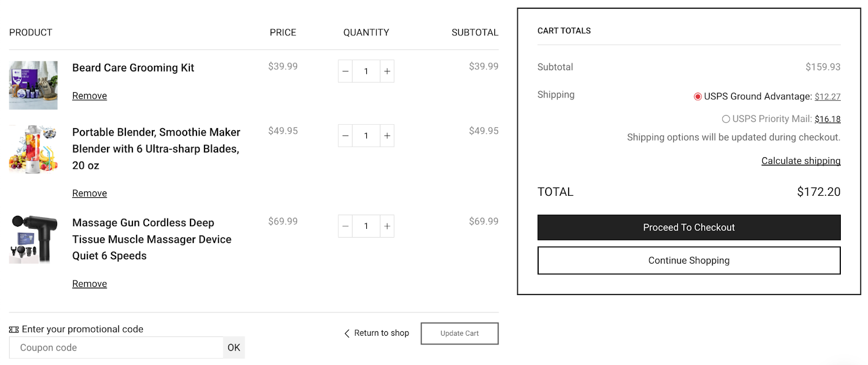Expand the Calculate shipping section
The image size is (868, 365).
(801, 161)
